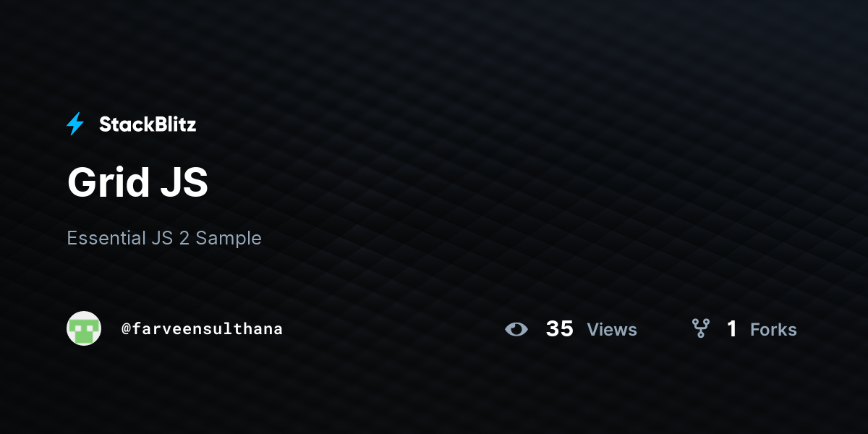The image size is (868, 434).
Task: Select the fork icon beside the fork count
Action: (700, 329)
